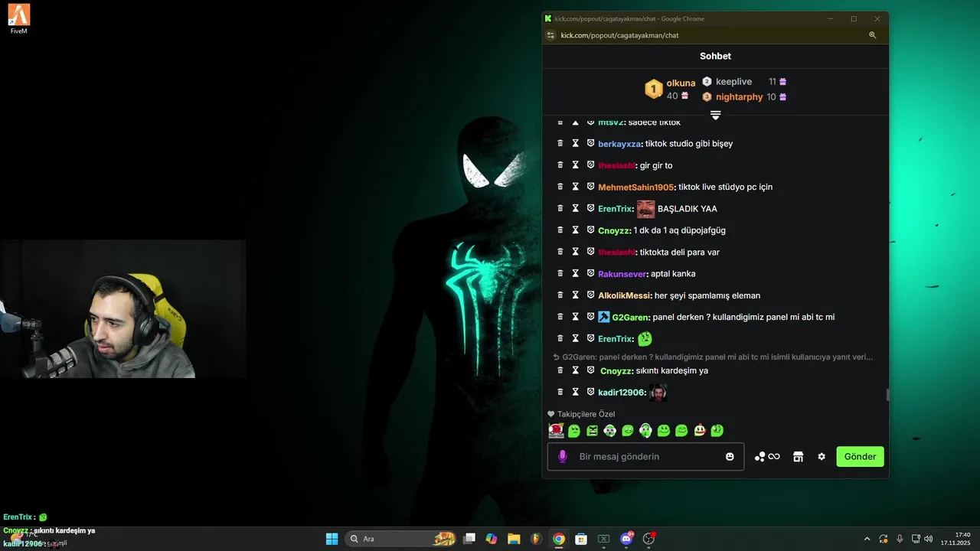Open the Kick shop storefront icon

(798, 456)
